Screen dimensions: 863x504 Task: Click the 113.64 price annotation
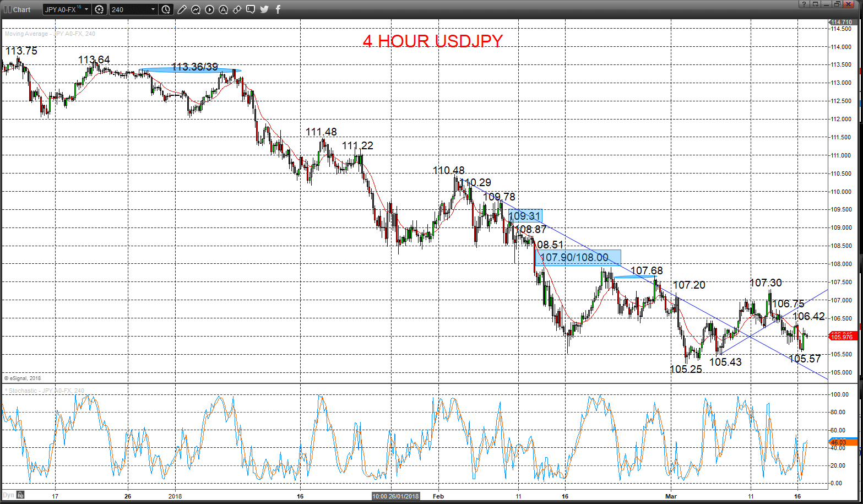(94, 59)
